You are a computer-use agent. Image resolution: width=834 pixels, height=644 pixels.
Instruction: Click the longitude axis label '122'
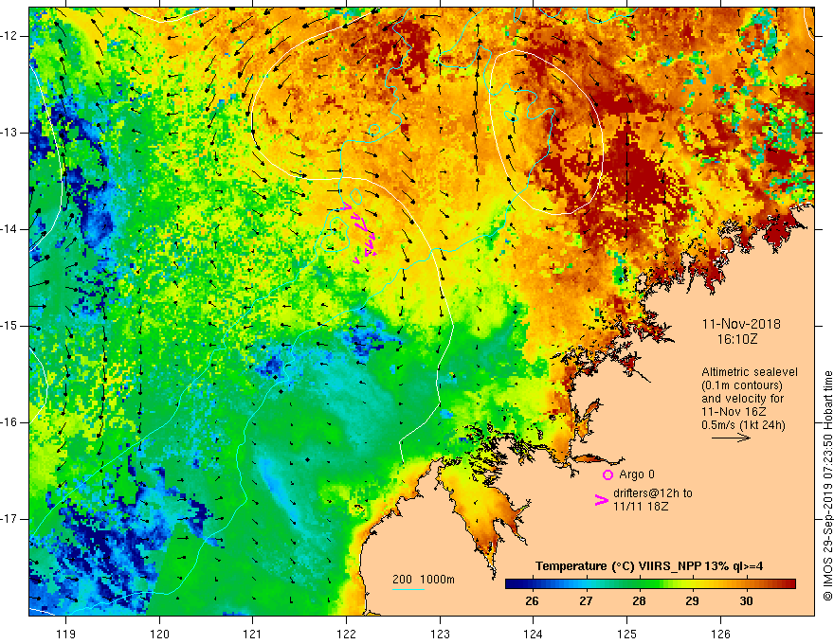click(x=346, y=634)
